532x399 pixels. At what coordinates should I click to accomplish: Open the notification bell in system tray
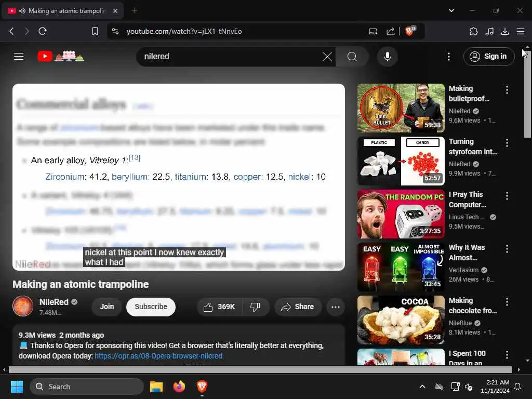pyautogui.click(x=518, y=387)
